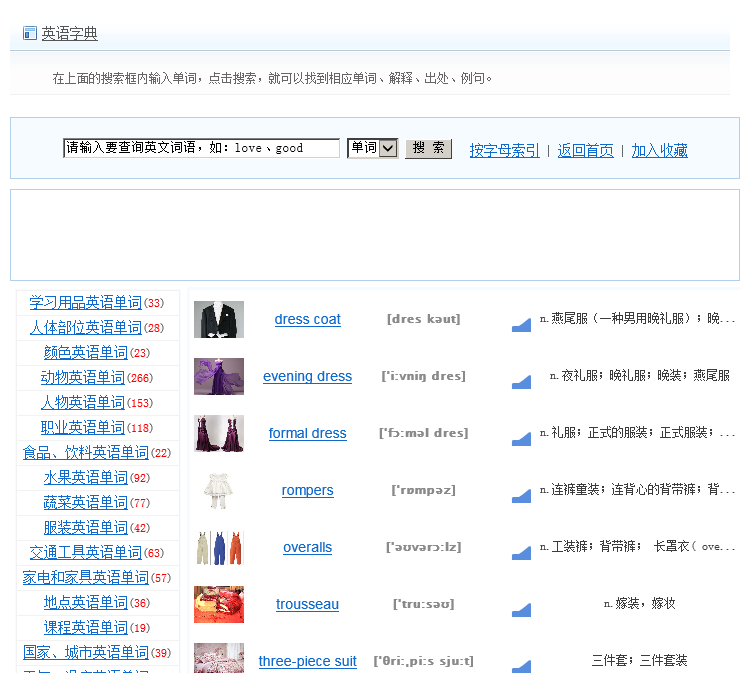Open the rompers word link
740x673 pixels.
tap(308, 491)
